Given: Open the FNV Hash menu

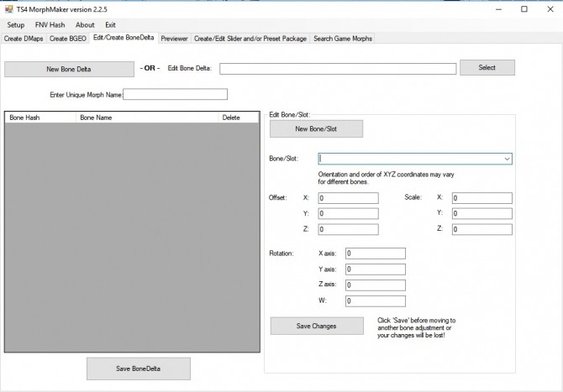Looking at the screenshot, I should (x=50, y=25).
